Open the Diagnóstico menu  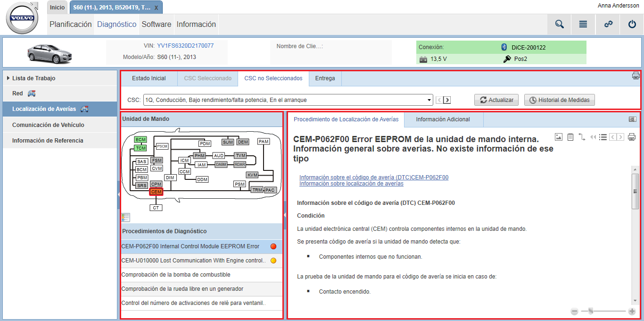117,24
